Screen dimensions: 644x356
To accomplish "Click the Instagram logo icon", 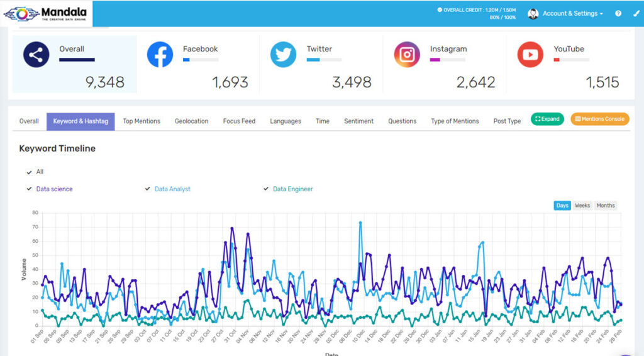I will tap(407, 55).
